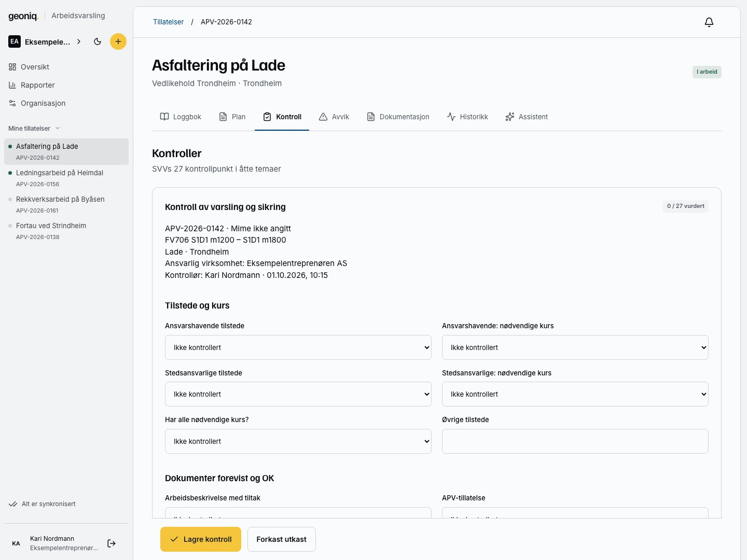This screenshot has height=560, width=747.
Task: Toggle dark mode moon icon
Action: [98, 41]
